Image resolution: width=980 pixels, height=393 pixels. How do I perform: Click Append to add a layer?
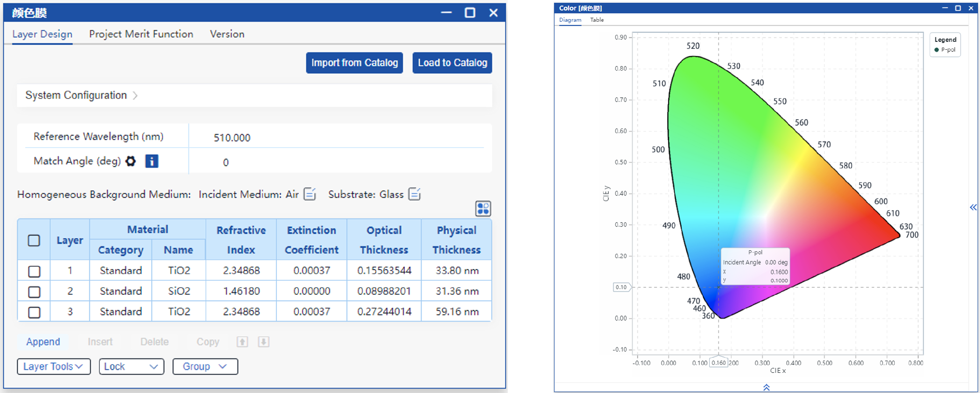click(x=43, y=342)
